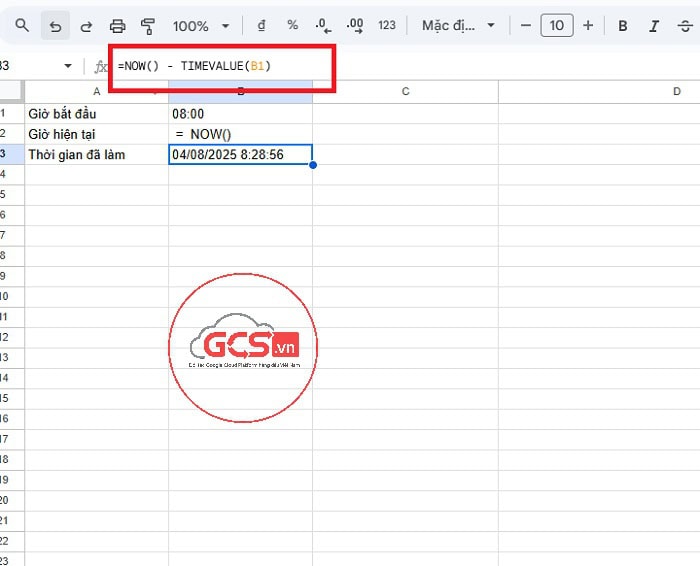Click the font size field showing 10

click(x=557, y=25)
